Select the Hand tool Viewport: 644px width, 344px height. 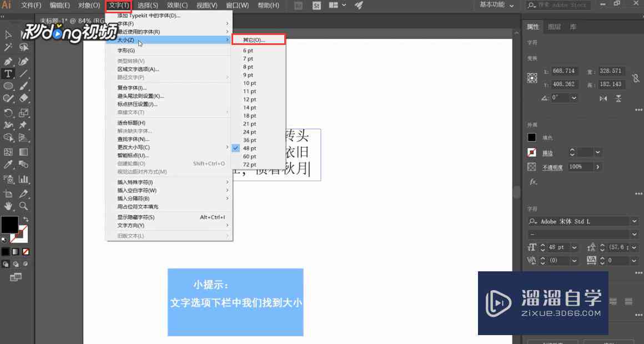click(x=8, y=206)
